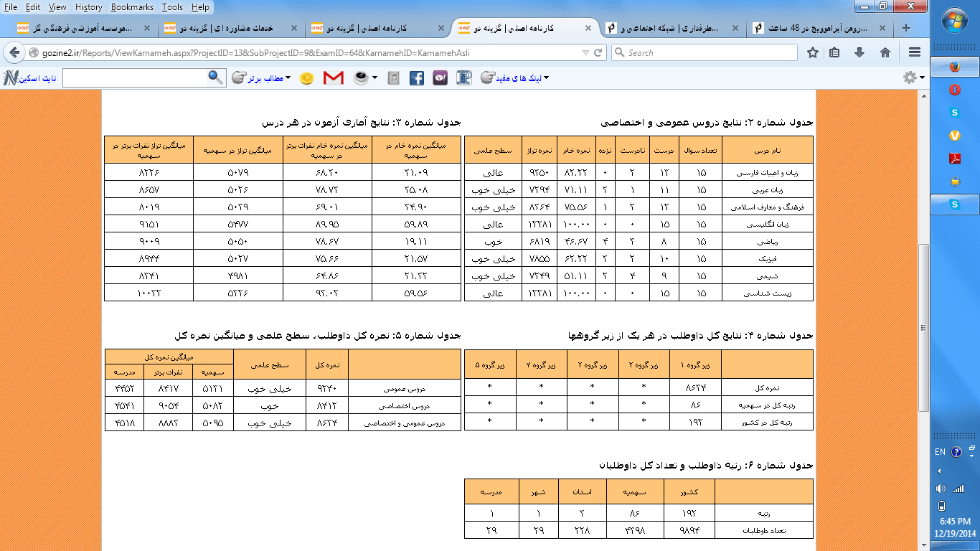Click the site identity globe in address bar
The width and height of the screenshot is (980, 551).
coord(33,53)
